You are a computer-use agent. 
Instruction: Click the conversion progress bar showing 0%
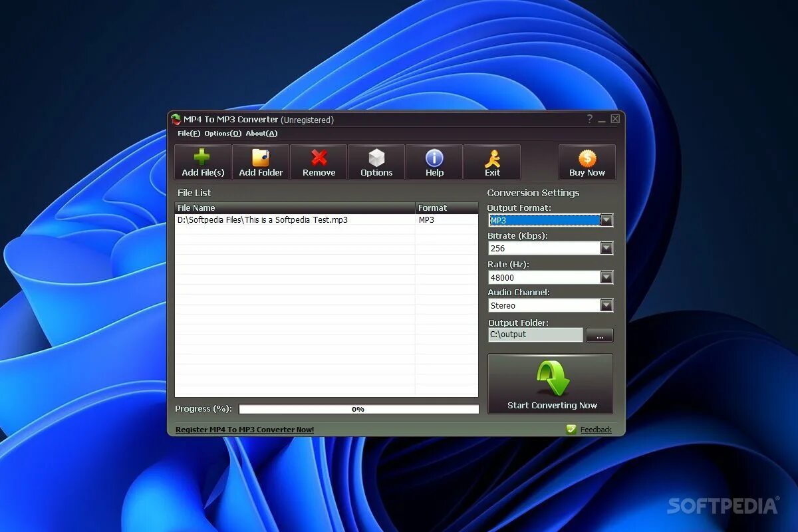[x=359, y=409]
